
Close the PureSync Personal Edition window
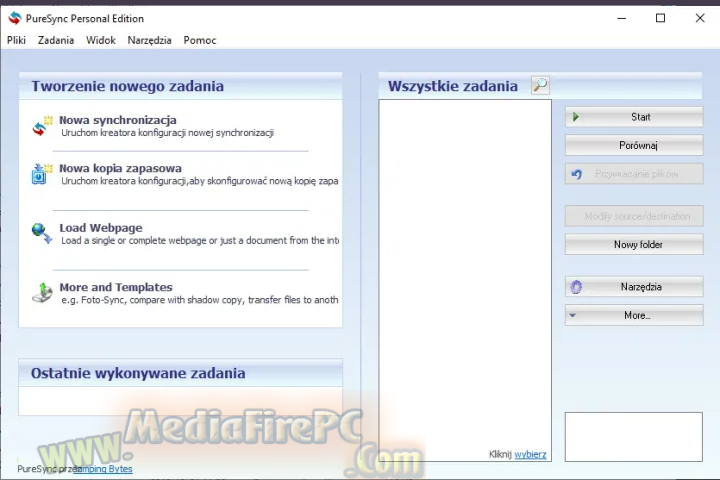tap(700, 18)
